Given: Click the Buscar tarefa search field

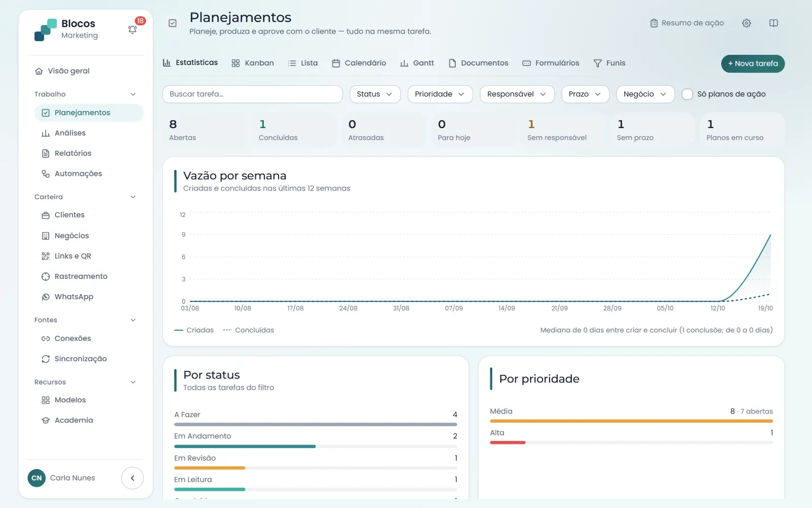Looking at the screenshot, I should point(252,94).
